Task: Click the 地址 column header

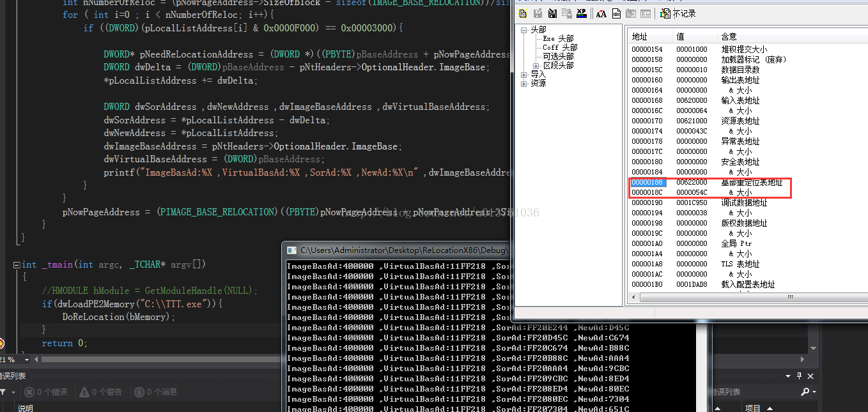Action: pos(649,36)
